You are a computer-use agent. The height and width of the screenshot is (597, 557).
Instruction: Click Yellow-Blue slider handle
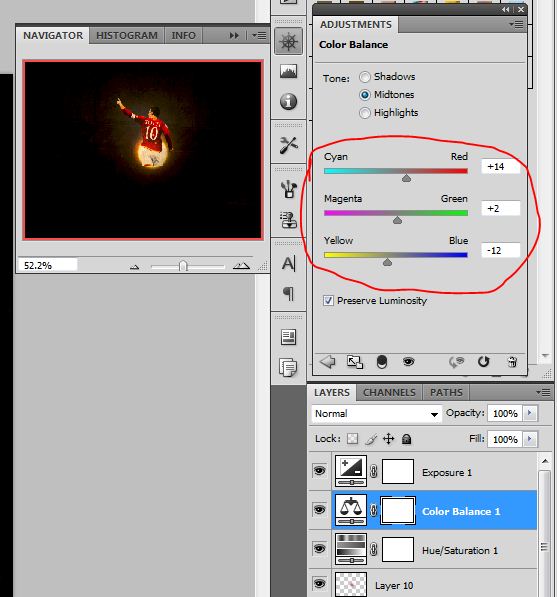point(387,262)
